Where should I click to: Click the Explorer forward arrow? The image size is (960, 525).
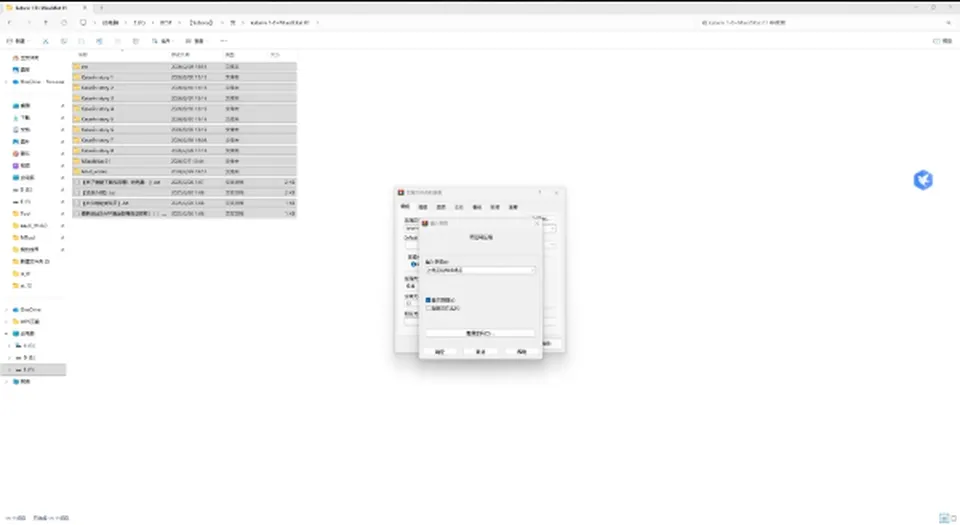click(x=28, y=23)
